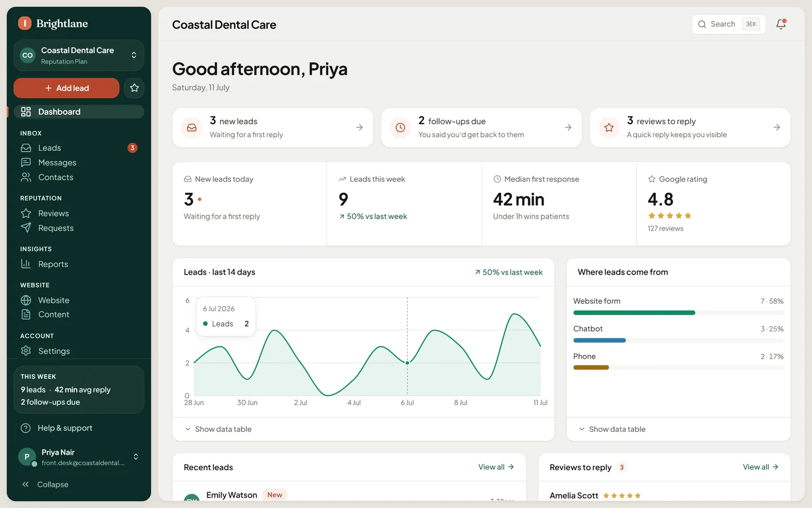Expand Show data table under leads chart
Viewport: 812px width, 508px height.
218,429
